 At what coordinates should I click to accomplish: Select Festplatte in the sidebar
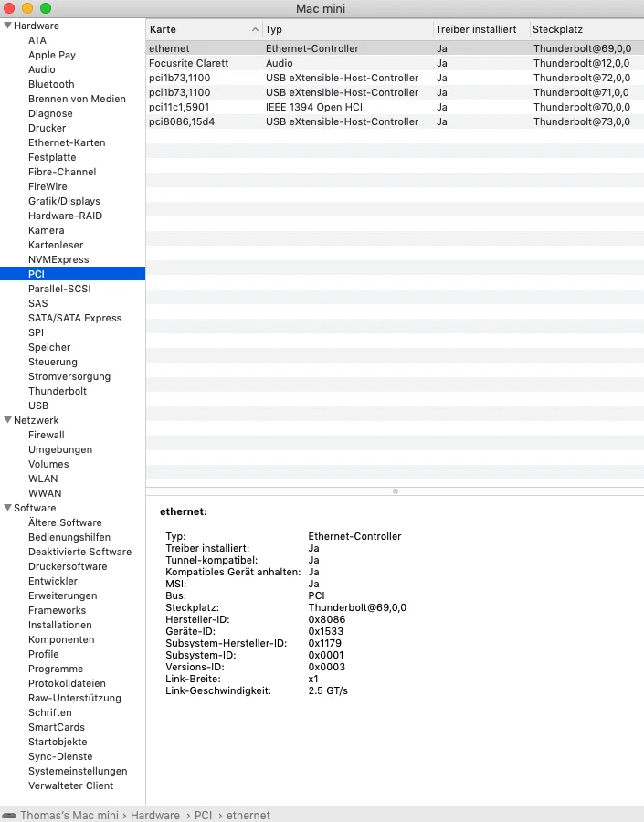(x=52, y=157)
